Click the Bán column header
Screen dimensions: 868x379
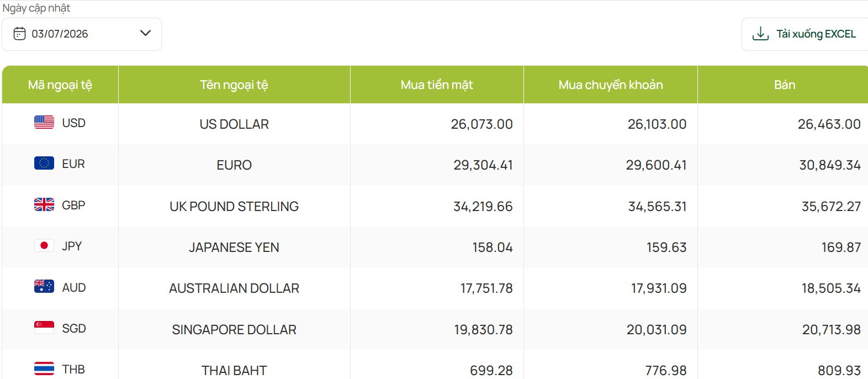784,85
